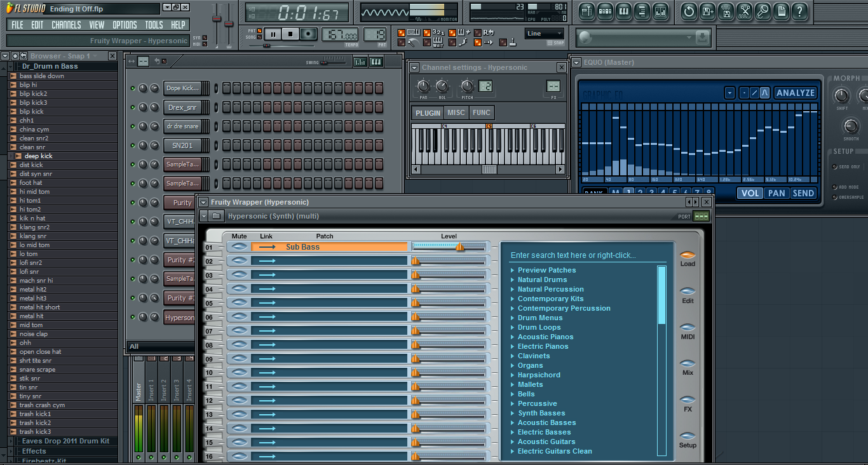Switch to MISC tab in Channel settings

click(x=456, y=113)
